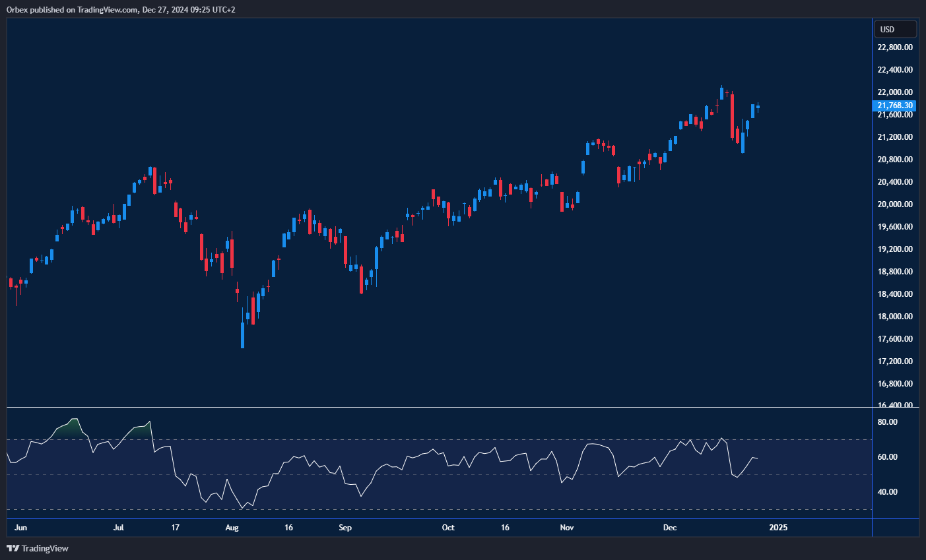
Task: Click the 17,600.00 price axis label
Action: click(x=895, y=339)
